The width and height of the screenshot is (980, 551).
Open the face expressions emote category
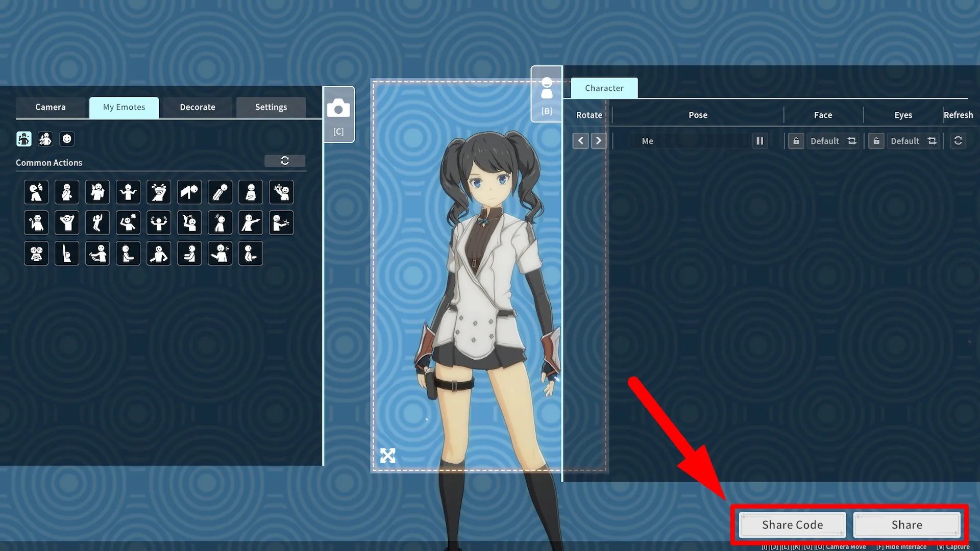pyautogui.click(x=67, y=139)
